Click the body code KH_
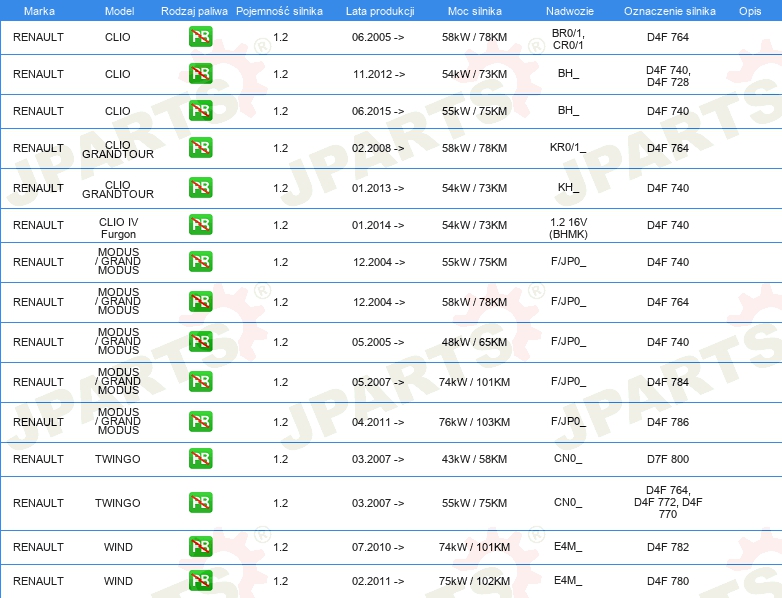Image resolution: width=782 pixels, height=598 pixels. (x=568, y=188)
